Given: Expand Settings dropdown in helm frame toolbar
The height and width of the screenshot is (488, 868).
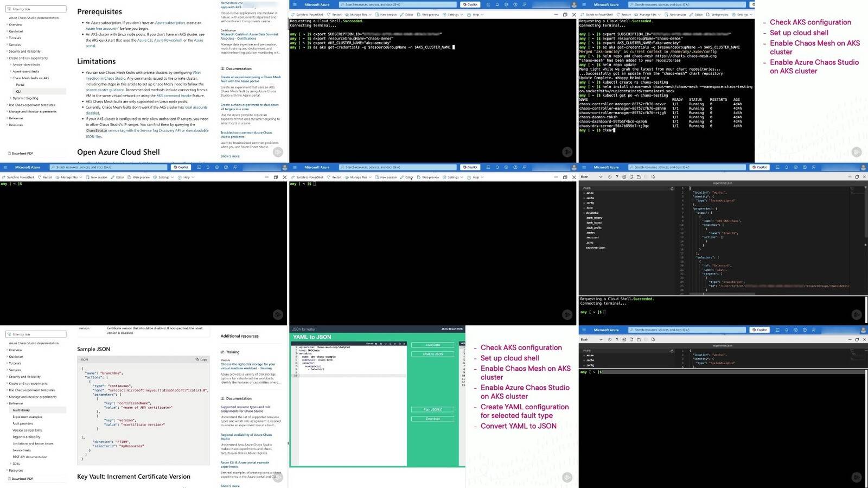Looking at the screenshot, I should point(742,15).
